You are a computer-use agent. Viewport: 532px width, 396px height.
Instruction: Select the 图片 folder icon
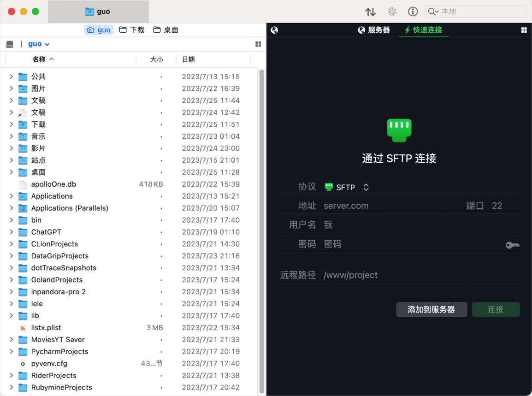(x=23, y=89)
